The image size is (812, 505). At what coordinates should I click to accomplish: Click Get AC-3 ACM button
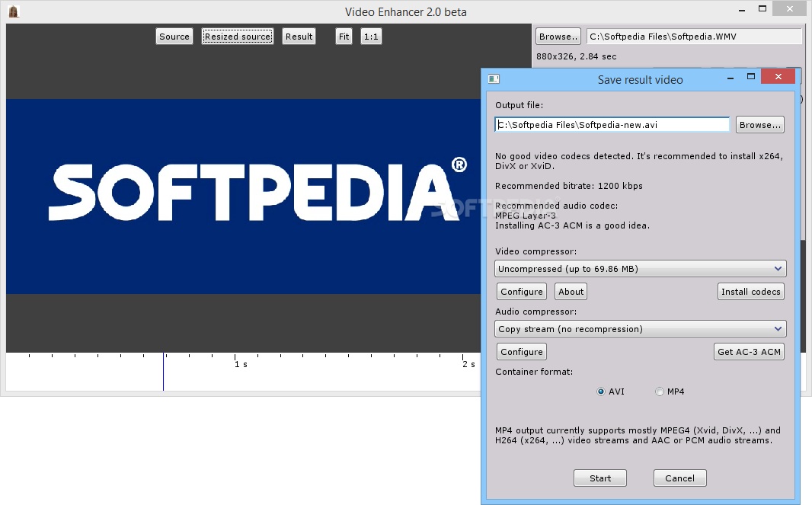pos(749,351)
